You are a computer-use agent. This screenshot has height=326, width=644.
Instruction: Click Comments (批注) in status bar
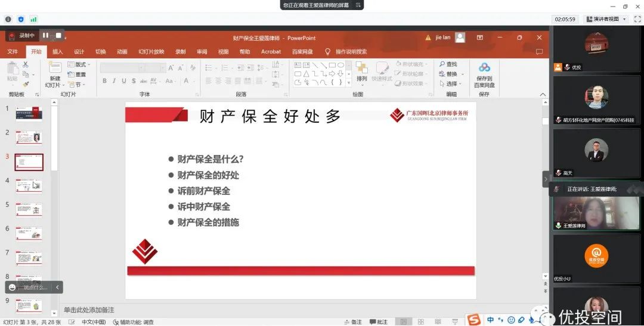[379, 322]
